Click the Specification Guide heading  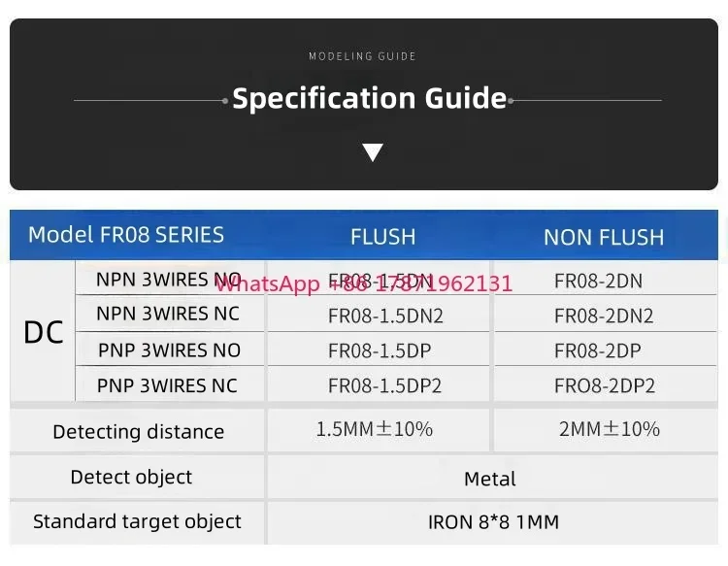[369, 99]
